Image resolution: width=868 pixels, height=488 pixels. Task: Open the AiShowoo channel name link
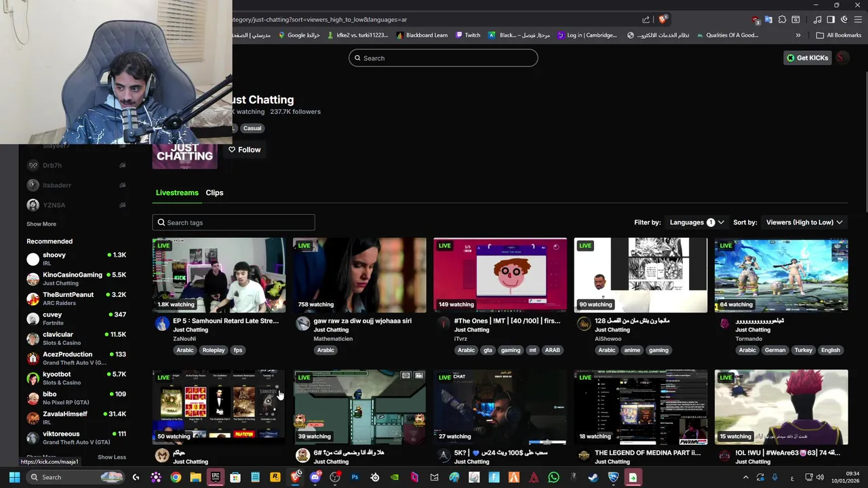(608, 339)
